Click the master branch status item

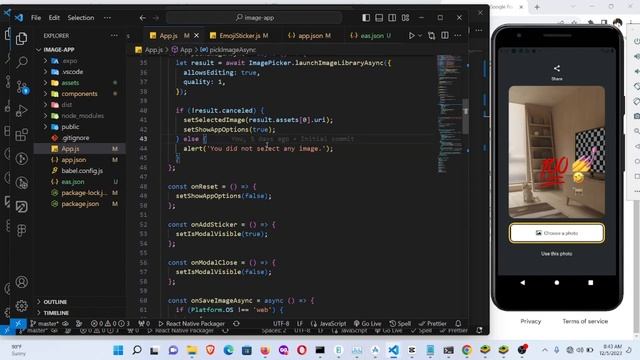click(x=44, y=323)
